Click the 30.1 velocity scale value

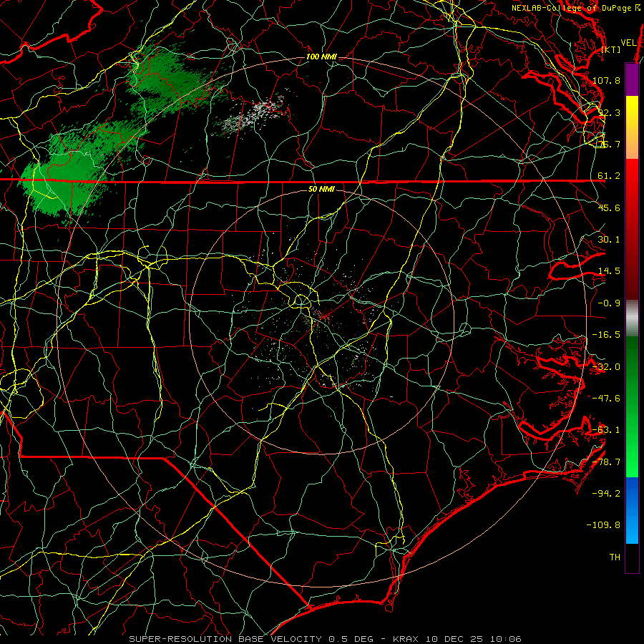(x=609, y=239)
